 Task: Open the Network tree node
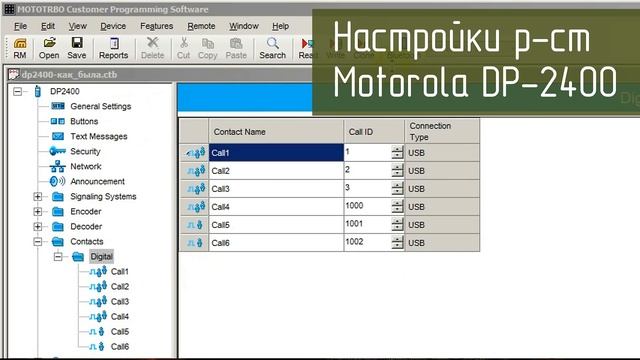85,166
